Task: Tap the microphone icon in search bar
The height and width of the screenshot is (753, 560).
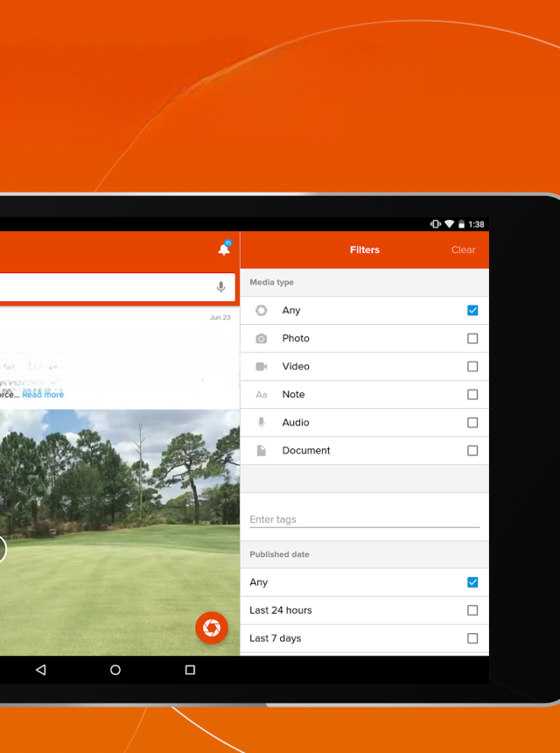Action: pyautogui.click(x=220, y=287)
